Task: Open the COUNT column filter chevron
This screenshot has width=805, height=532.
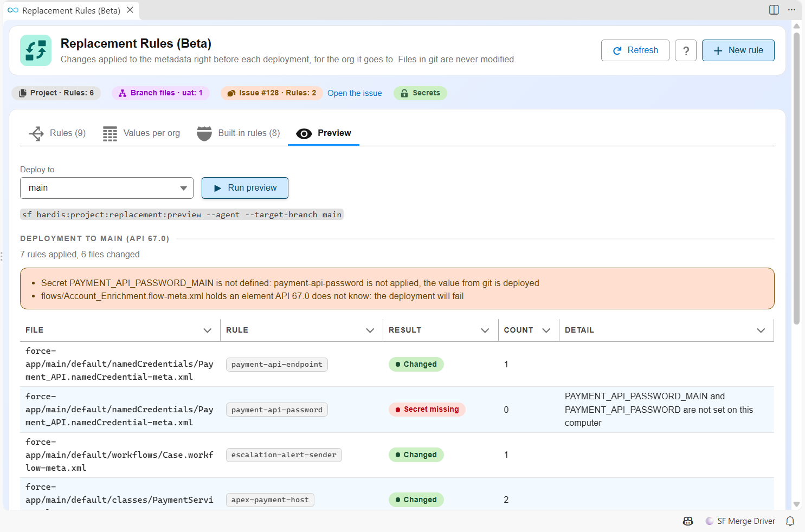Action: tap(546, 330)
